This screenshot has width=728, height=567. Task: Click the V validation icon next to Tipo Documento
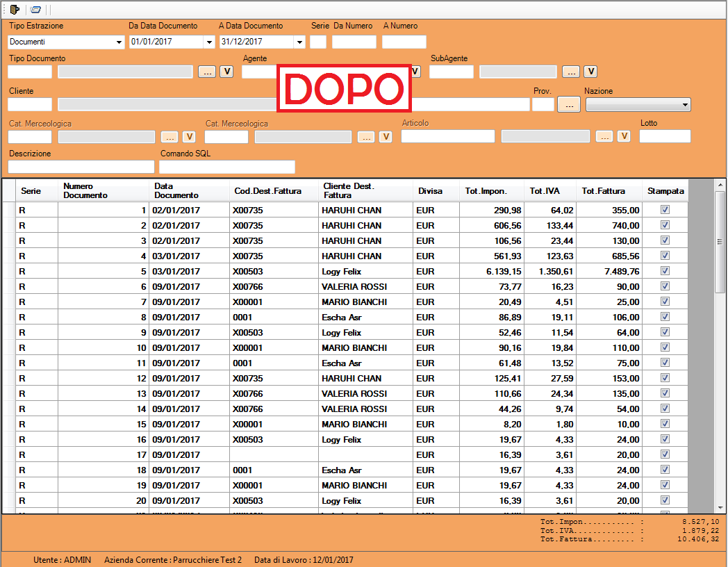click(226, 71)
